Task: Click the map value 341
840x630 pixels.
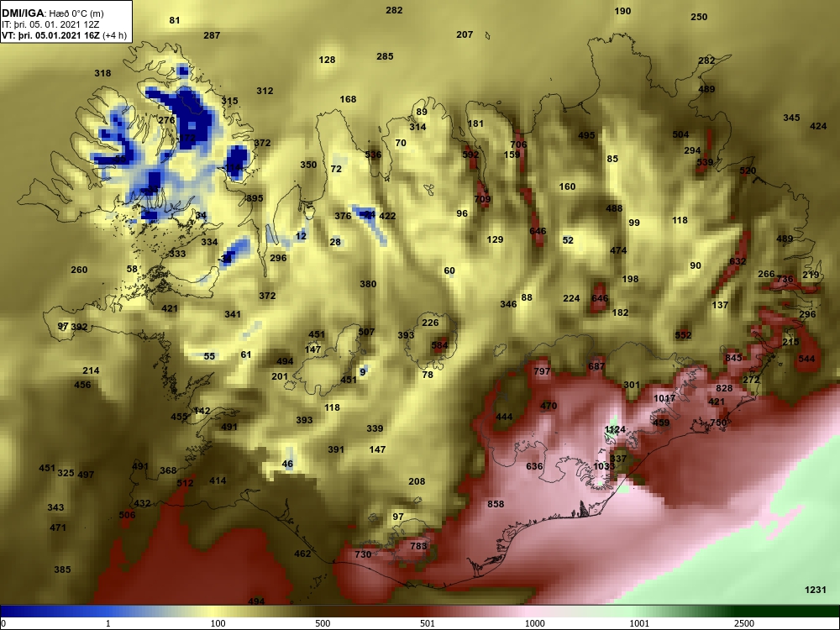Action: (x=233, y=314)
